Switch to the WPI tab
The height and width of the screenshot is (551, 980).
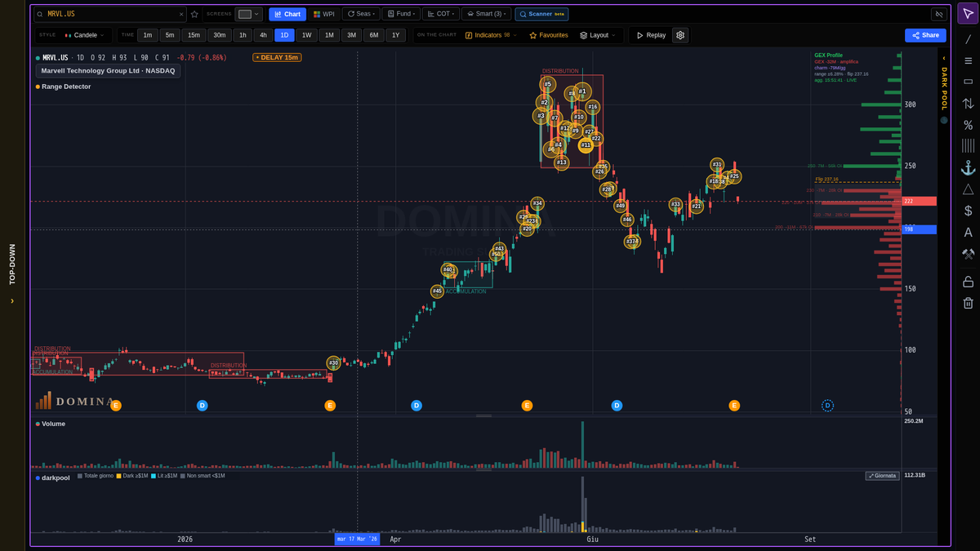[324, 14]
